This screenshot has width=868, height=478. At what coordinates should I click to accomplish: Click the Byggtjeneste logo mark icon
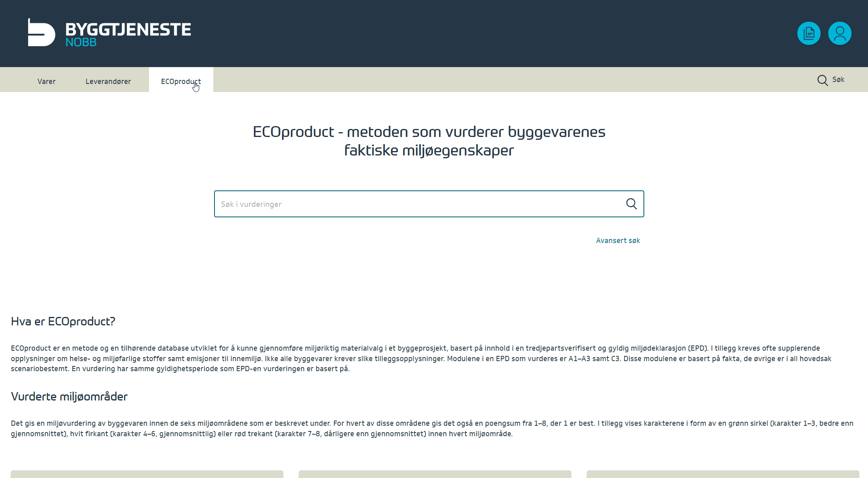point(41,33)
